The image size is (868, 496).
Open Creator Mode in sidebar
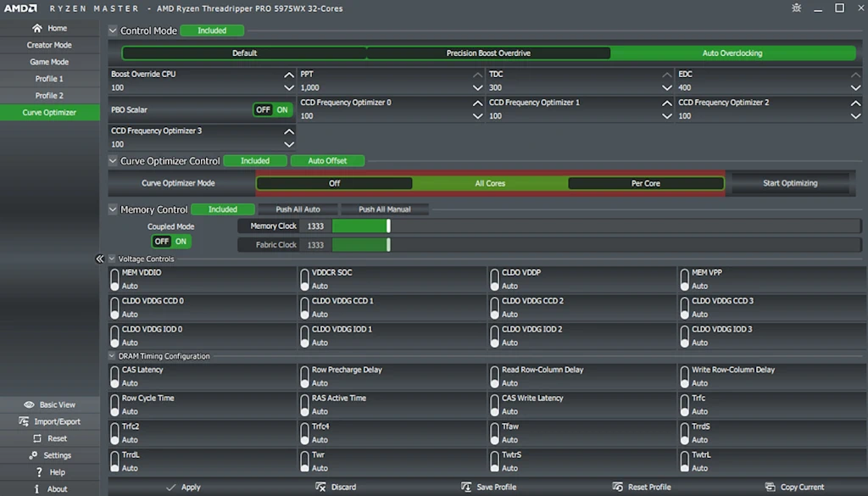(50, 45)
